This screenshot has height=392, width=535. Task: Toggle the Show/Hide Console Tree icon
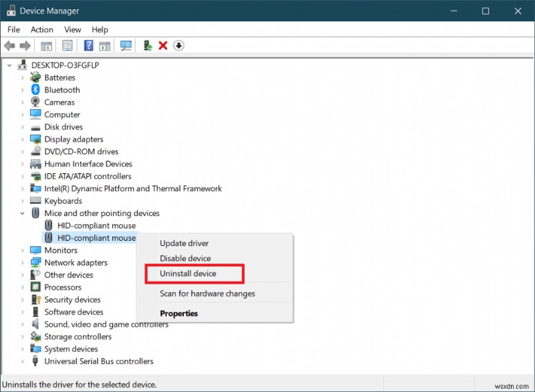[45, 45]
